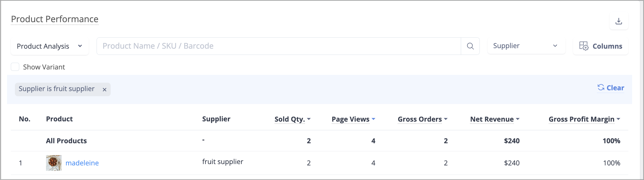Open the Product Analysis dropdown
The width and height of the screenshot is (644, 180).
[50, 46]
